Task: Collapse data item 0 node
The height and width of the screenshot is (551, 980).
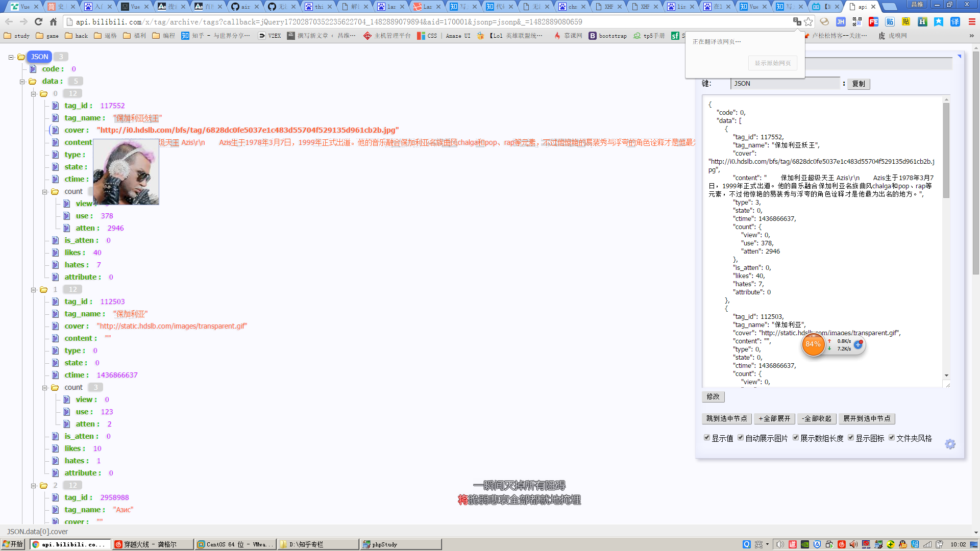Action: click(x=33, y=94)
